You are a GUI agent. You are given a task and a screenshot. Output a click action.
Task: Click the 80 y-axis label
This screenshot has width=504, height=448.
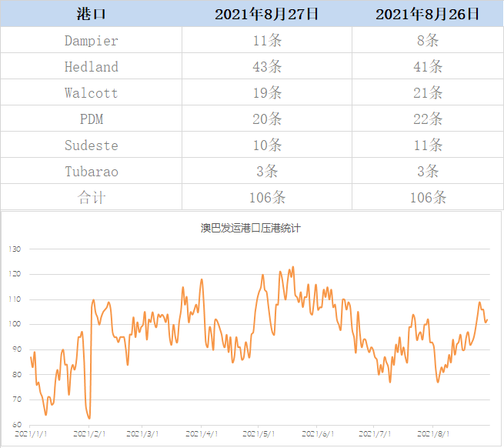pos(17,374)
